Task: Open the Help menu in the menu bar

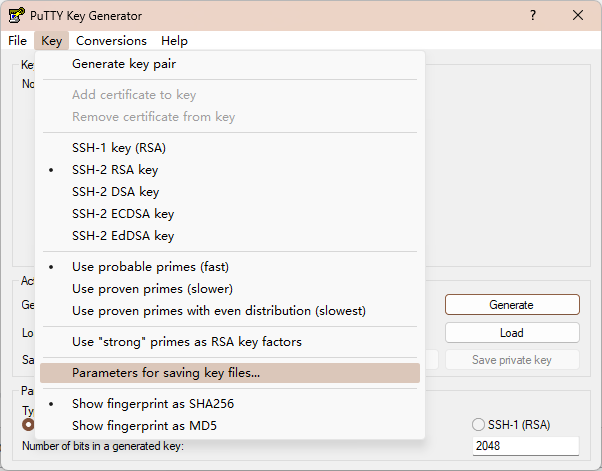Action: tap(174, 41)
